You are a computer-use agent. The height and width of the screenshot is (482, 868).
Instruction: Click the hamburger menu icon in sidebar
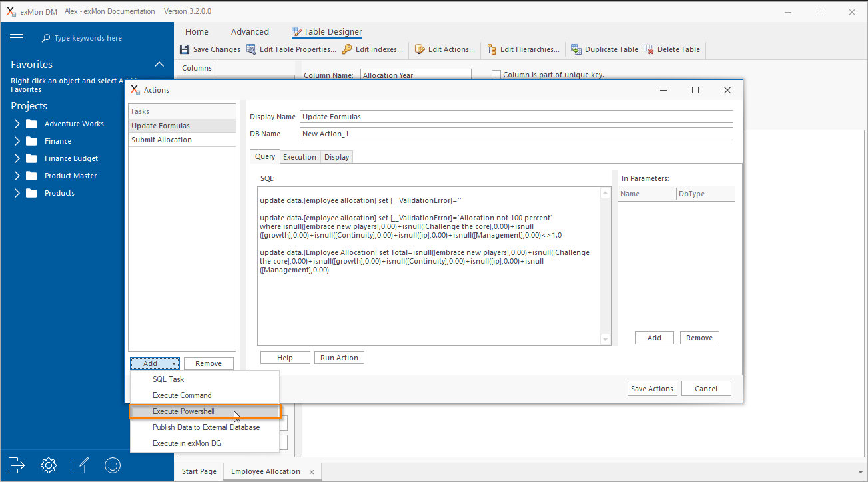pos(17,38)
